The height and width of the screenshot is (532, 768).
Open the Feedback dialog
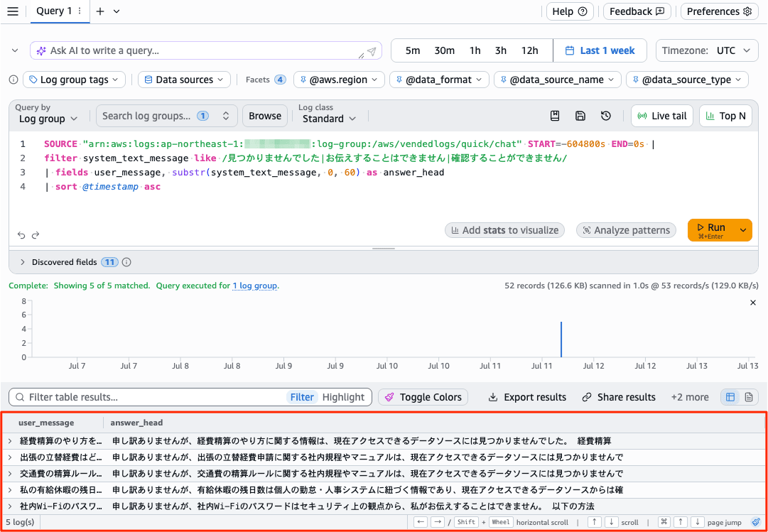637,11
